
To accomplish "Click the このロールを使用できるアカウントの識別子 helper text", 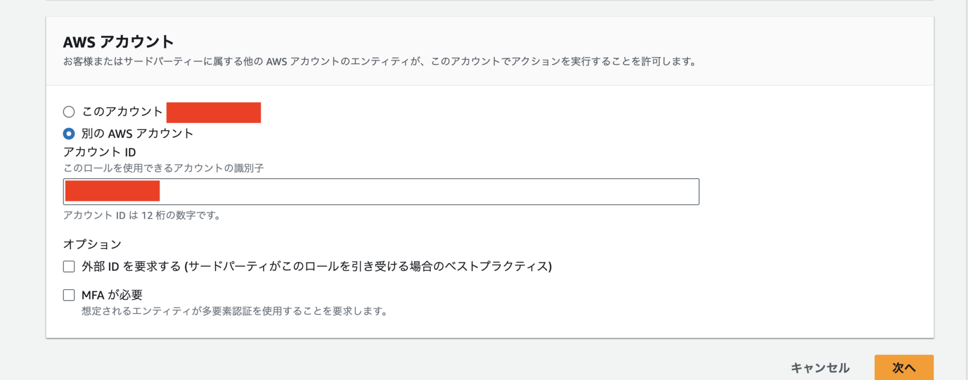I will tap(163, 168).
